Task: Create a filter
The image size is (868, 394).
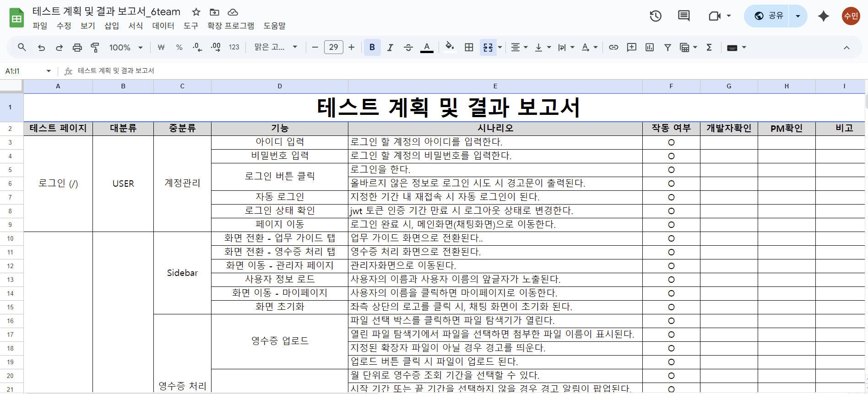Action: click(x=667, y=47)
